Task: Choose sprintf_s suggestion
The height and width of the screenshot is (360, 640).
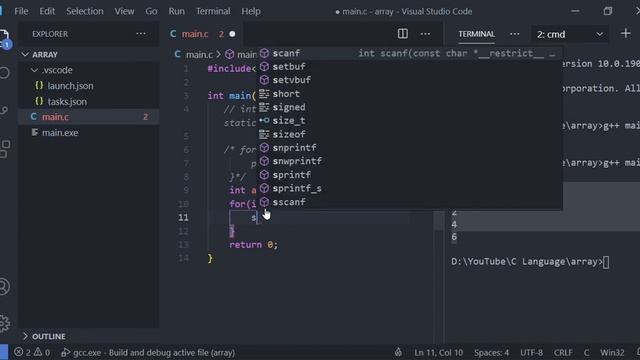Action: pos(411,189)
